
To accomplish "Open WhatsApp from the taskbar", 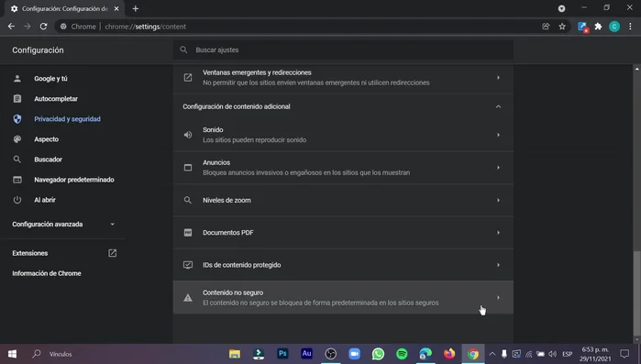I will 378,354.
